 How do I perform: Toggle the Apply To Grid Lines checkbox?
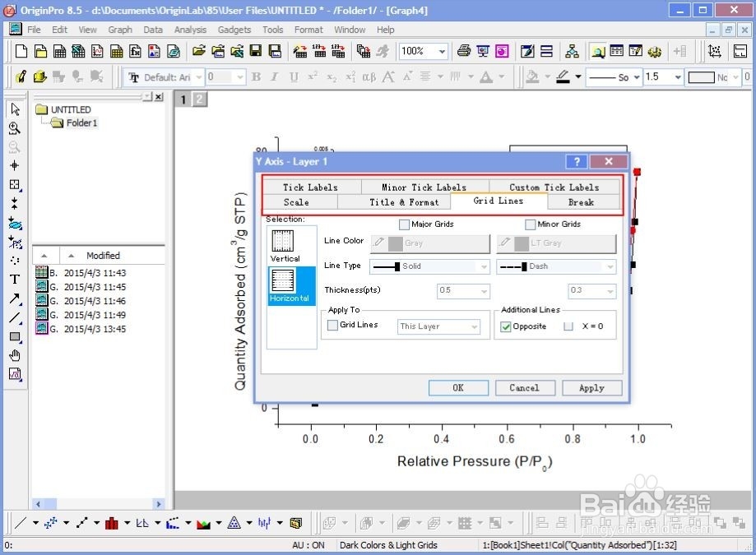[x=332, y=326]
